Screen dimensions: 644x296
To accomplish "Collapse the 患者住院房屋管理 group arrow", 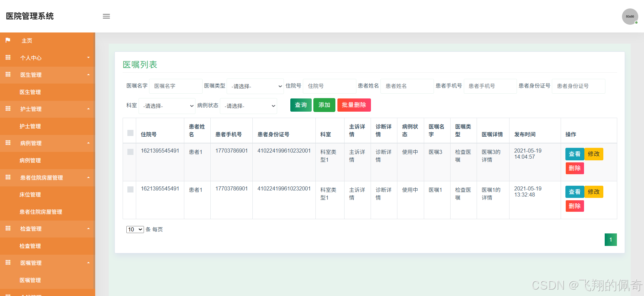I will [x=88, y=178].
